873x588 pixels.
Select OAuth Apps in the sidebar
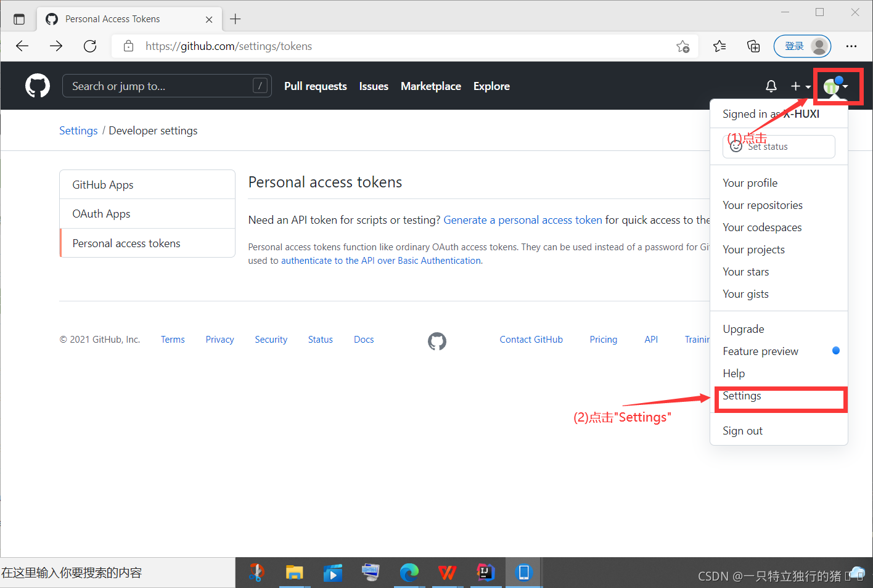coord(147,213)
